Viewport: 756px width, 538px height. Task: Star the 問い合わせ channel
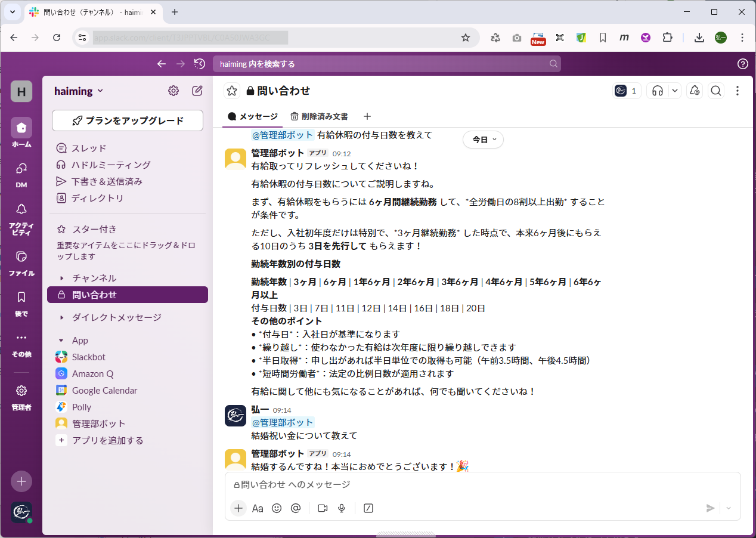point(231,91)
